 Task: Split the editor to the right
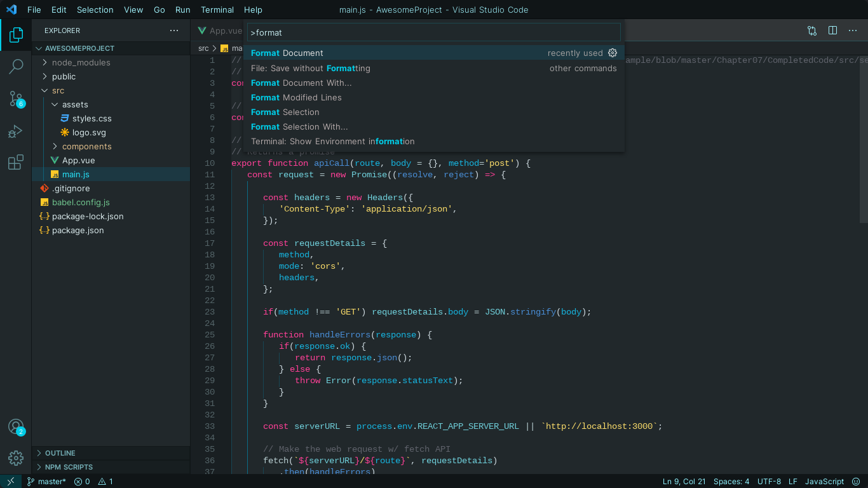832,30
